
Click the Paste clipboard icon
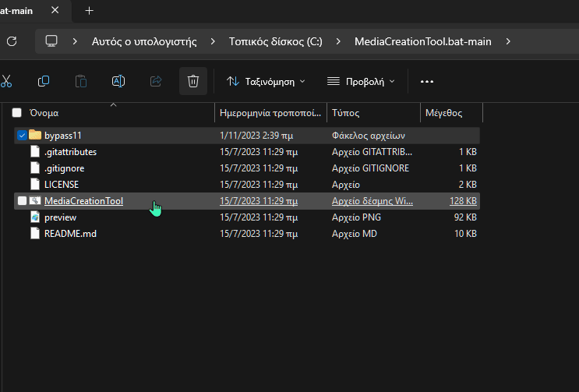[x=81, y=81]
